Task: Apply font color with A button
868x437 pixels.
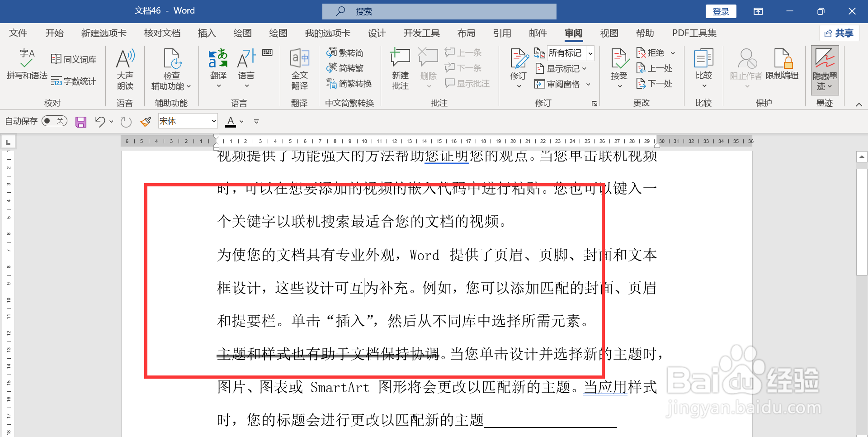Action: (x=231, y=121)
